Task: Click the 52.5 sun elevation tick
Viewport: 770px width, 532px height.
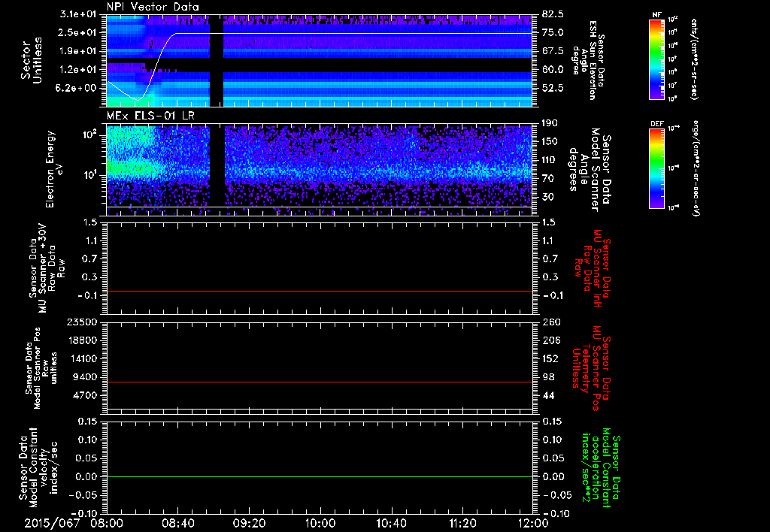Action: pos(553,88)
